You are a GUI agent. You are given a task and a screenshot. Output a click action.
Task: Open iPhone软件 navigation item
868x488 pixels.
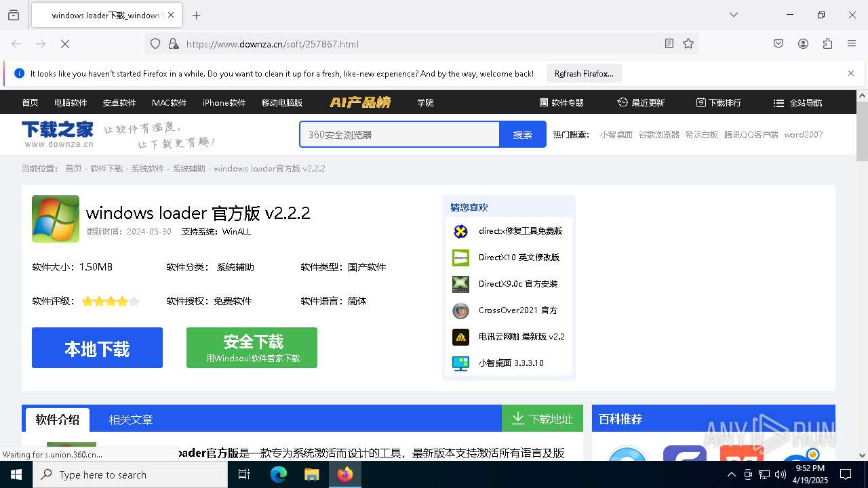coord(224,102)
